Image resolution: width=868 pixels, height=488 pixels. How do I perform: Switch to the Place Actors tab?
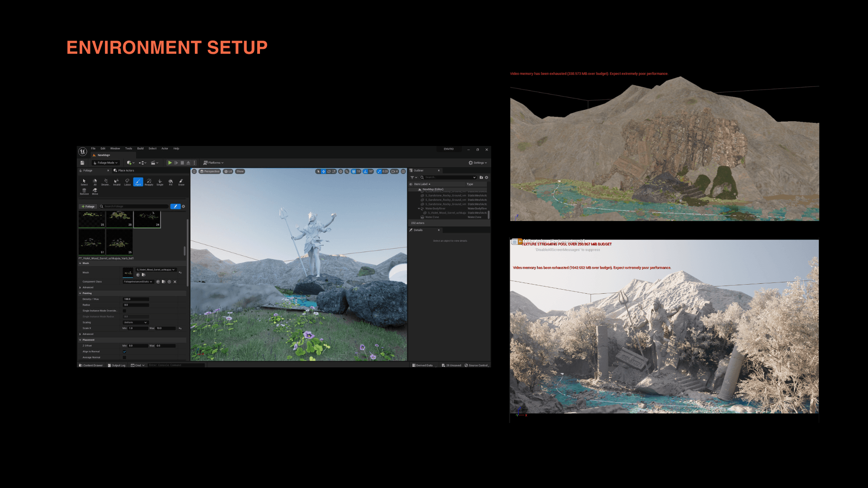click(x=124, y=170)
